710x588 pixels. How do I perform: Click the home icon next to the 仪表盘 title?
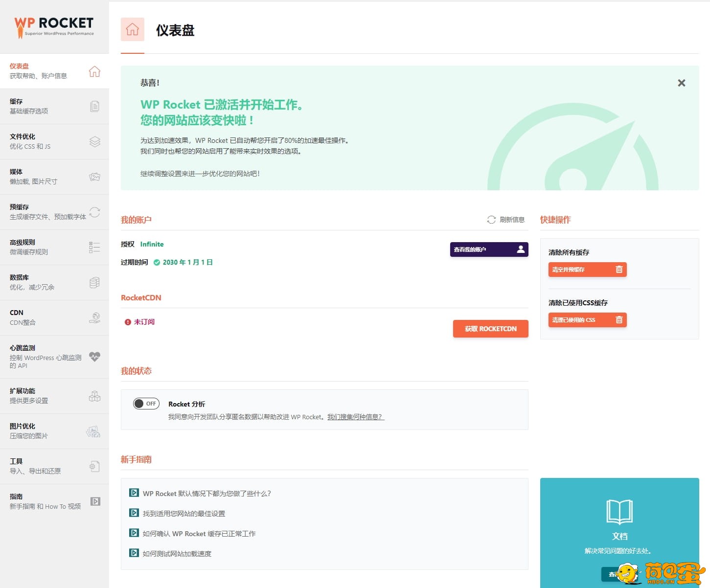[133, 29]
